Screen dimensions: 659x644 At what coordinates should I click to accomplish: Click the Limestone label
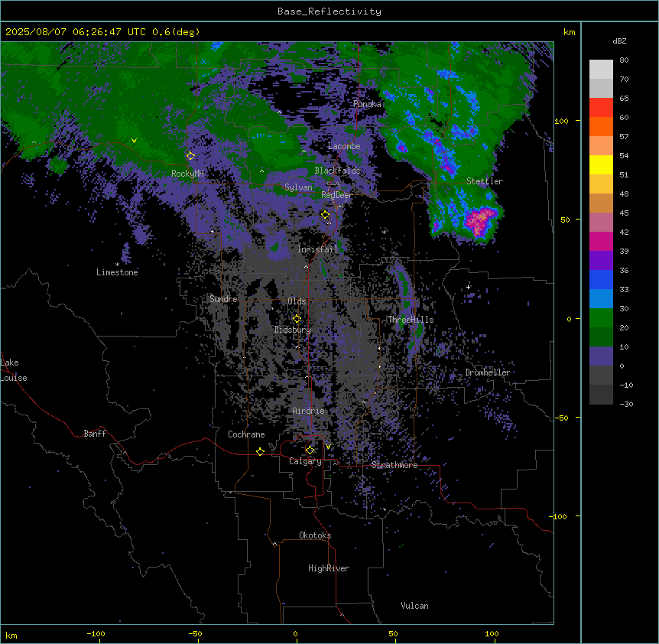[117, 272]
